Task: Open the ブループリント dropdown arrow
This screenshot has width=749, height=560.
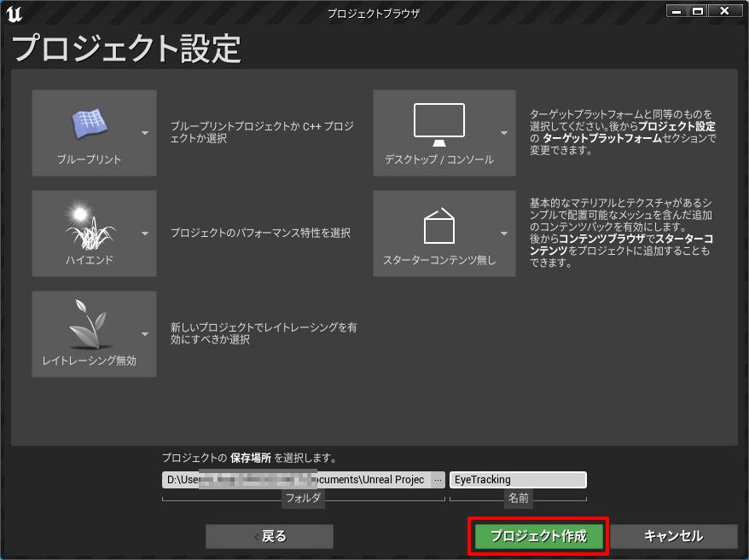Action: pyautogui.click(x=145, y=133)
